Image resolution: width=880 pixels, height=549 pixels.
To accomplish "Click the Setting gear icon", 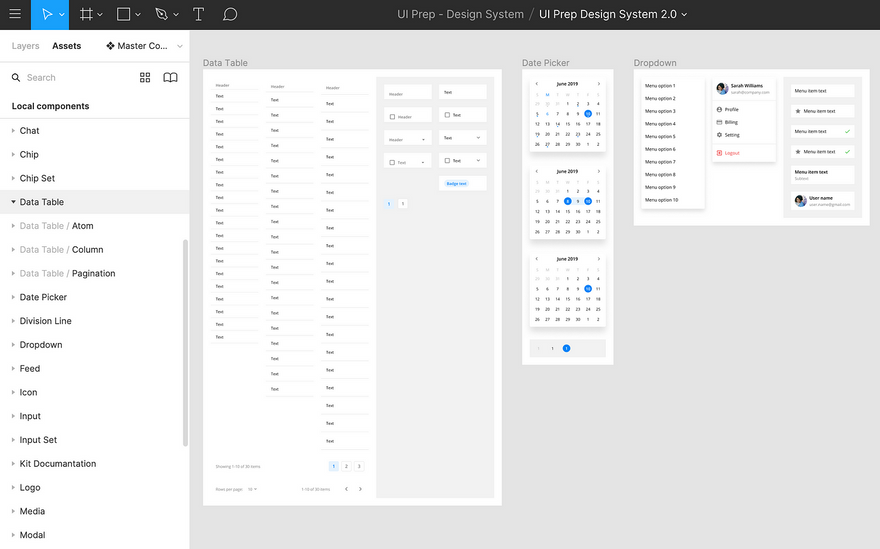I will tap(719, 135).
